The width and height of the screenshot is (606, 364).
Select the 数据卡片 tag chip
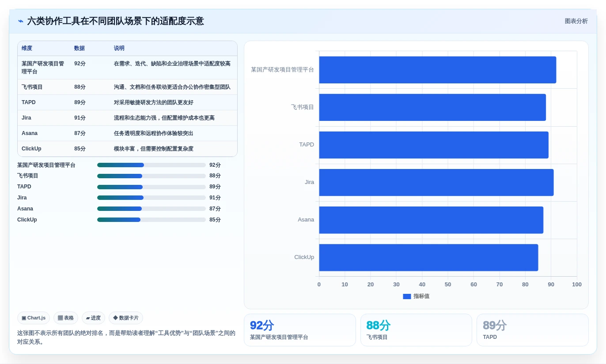[126, 318]
